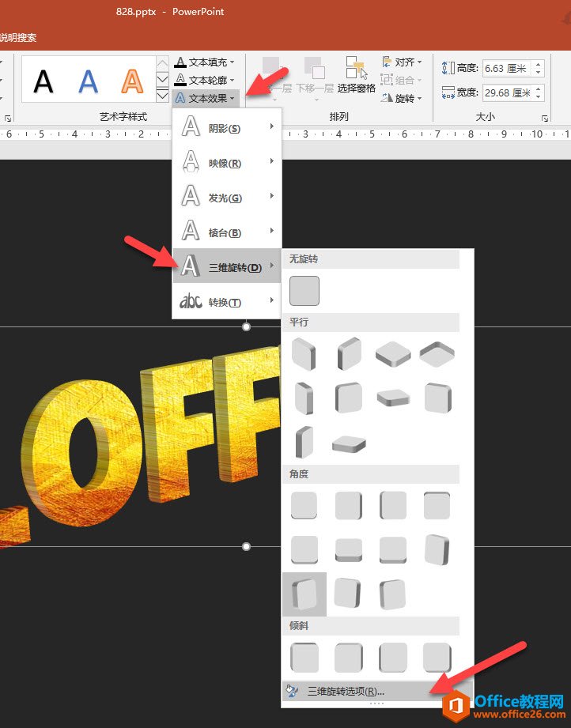Pick second parallel rotation preset in row three
Screen dimensions: 571x728
click(349, 443)
